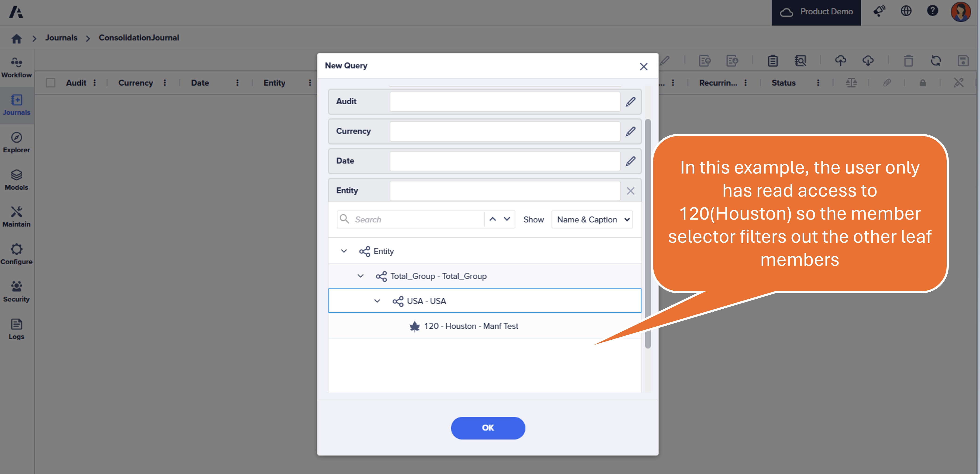Collapse the USA - USA node
980x474 pixels.
pyautogui.click(x=377, y=301)
